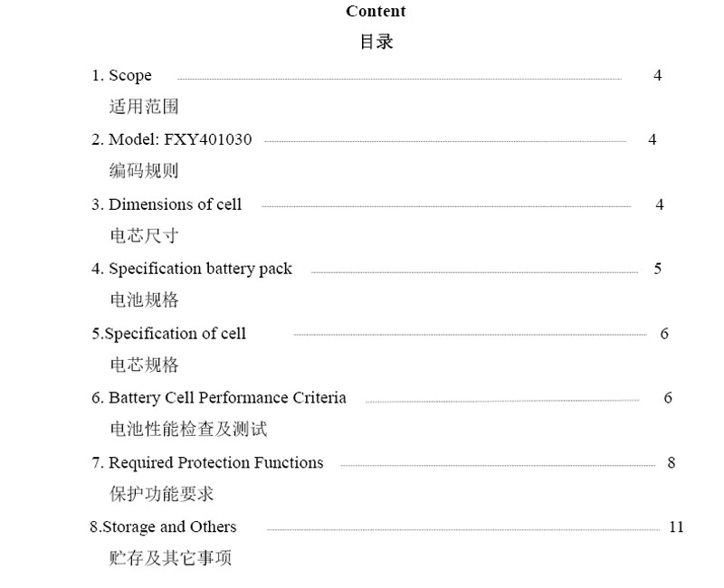
Task: Click the Chinese subtitle "电芯尺寸"
Action: click(x=144, y=236)
